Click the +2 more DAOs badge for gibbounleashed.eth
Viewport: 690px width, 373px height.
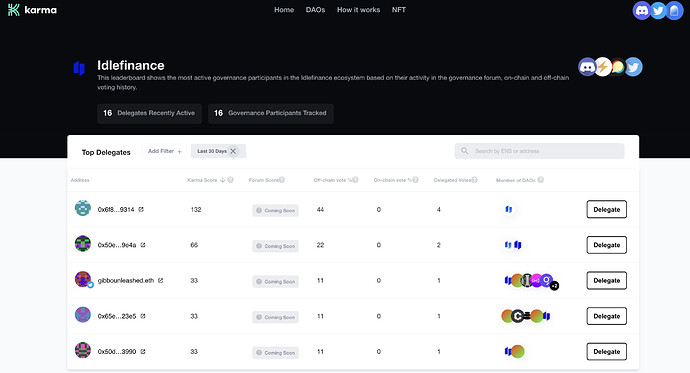click(x=554, y=286)
